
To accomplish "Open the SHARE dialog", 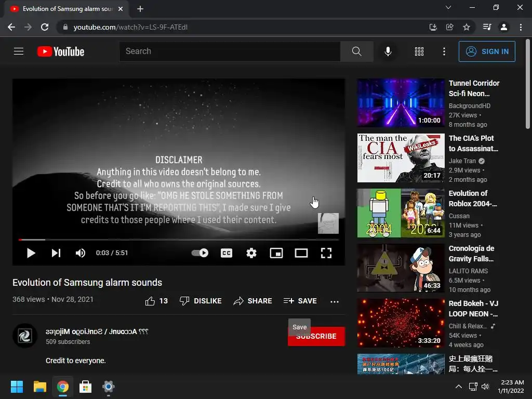I will tap(253, 301).
